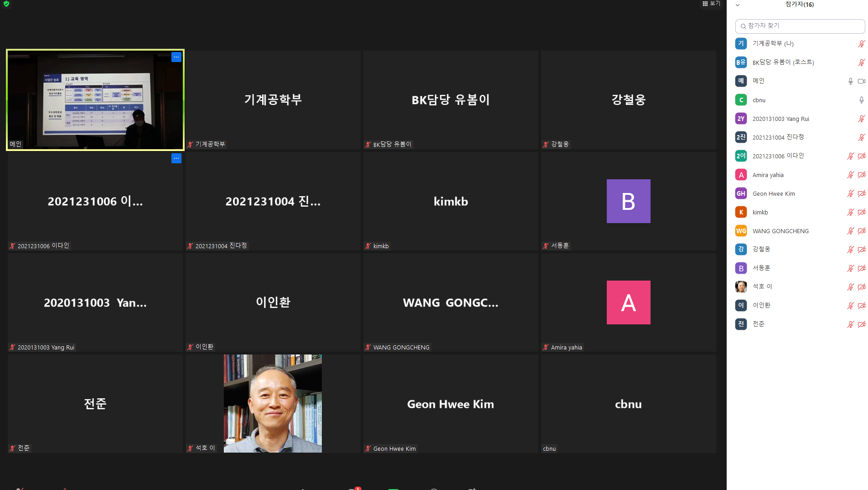The image size is (868, 490).
Task: Collapse the participants panel chevron
Action: tap(737, 5)
